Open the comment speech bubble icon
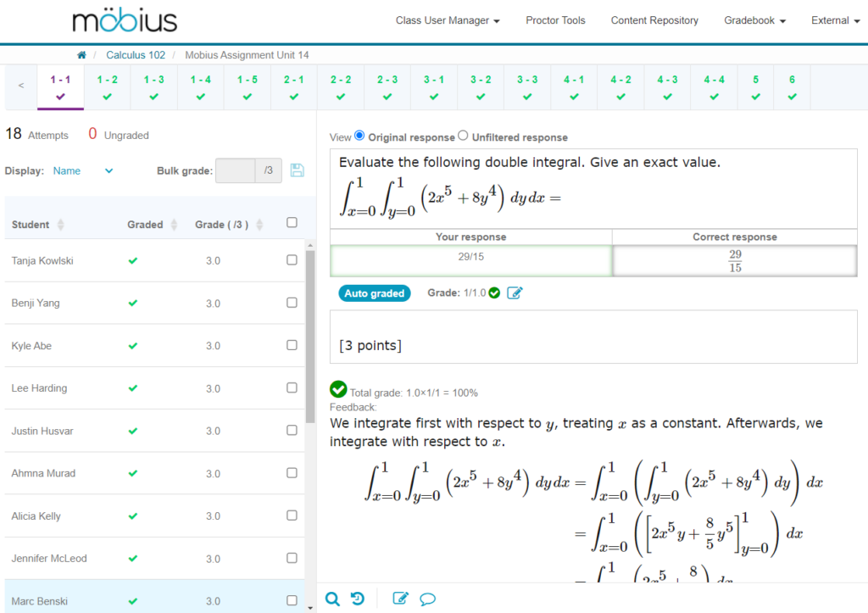The image size is (868, 613). coord(428,599)
